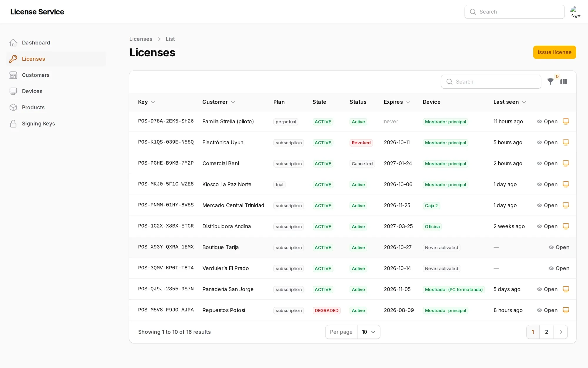This screenshot has width=588, height=368.
Task: Click the Products cube icon
Action: pos(13,107)
